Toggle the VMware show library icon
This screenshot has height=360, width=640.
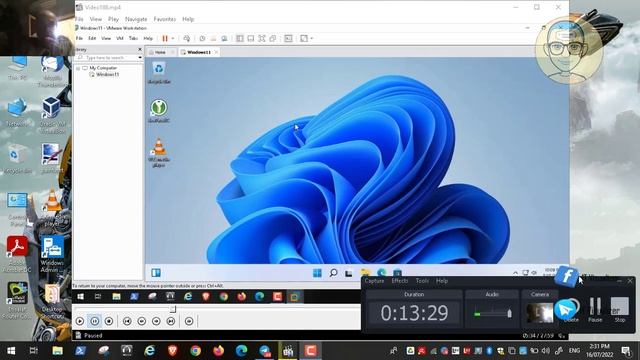[240, 38]
